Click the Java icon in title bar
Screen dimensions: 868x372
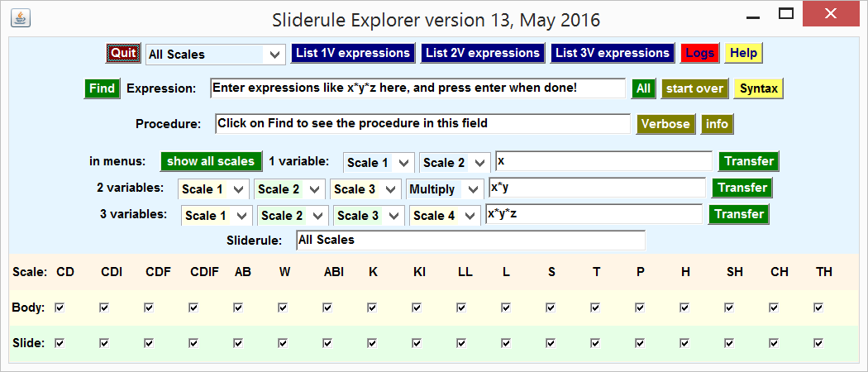(21, 17)
